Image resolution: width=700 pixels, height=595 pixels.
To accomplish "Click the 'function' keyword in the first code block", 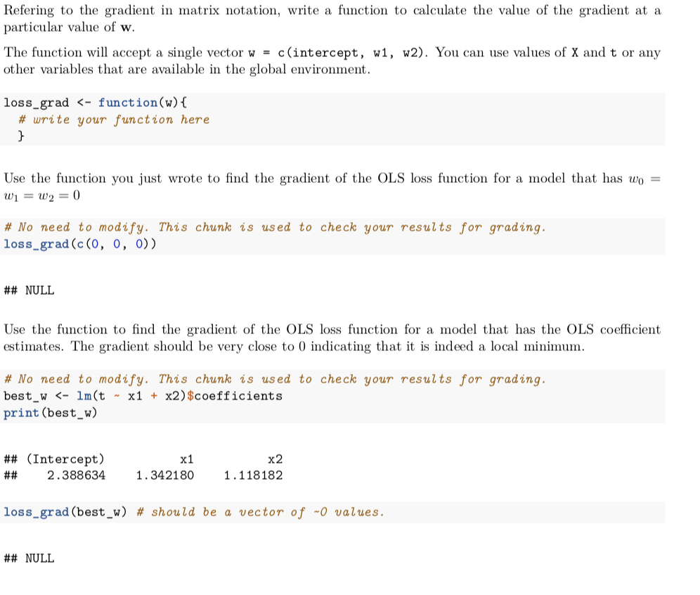I will (x=127, y=103).
